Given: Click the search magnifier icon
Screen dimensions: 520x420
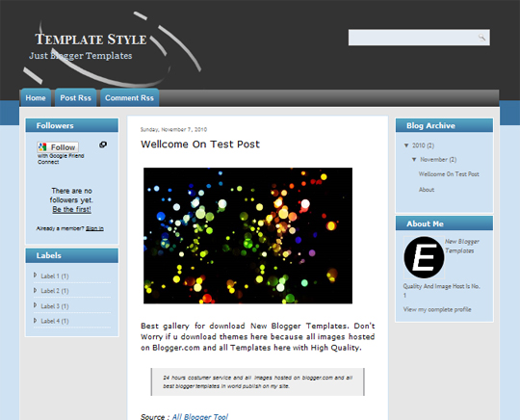Looking at the screenshot, I should click(481, 38).
